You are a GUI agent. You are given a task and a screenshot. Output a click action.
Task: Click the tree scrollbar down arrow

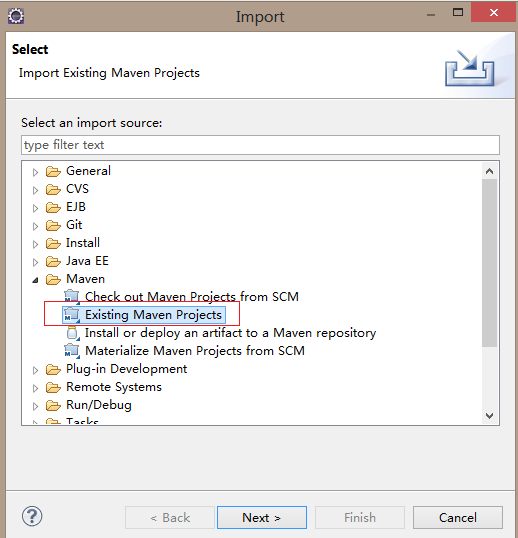click(x=490, y=416)
